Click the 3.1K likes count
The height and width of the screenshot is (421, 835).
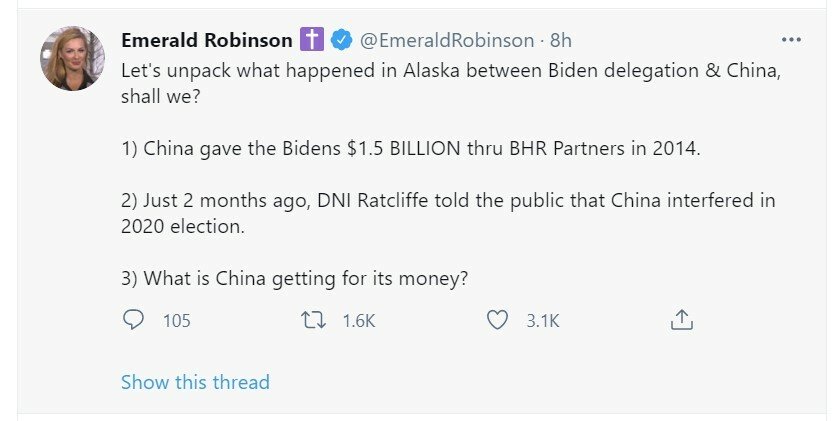pos(543,321)
